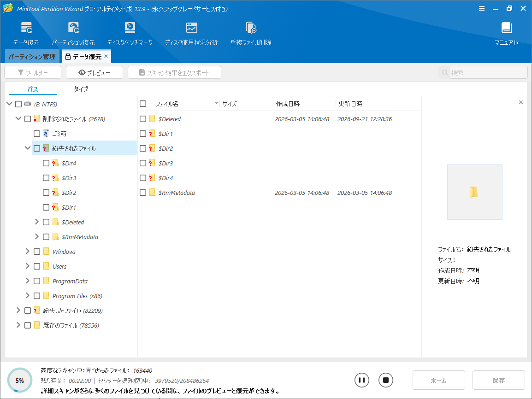Screen dimensions: 532x399
Task: Click the lock icon on データ復元 tab
Action: tap(68, 56)
